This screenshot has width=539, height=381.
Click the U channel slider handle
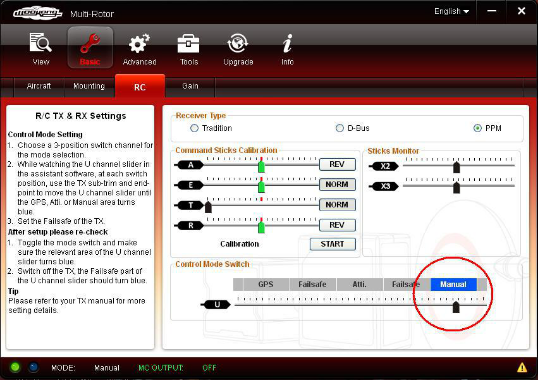[x=456, y=307]
